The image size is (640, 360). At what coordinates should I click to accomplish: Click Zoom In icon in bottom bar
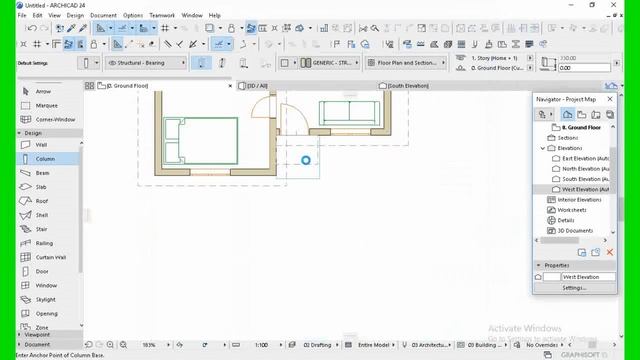click(x=110, y=345)
